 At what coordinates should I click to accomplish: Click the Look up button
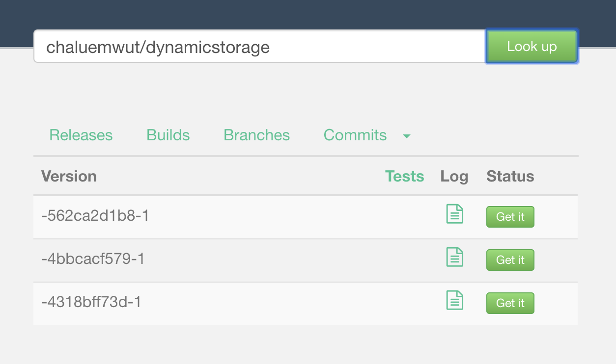point(532,47)
